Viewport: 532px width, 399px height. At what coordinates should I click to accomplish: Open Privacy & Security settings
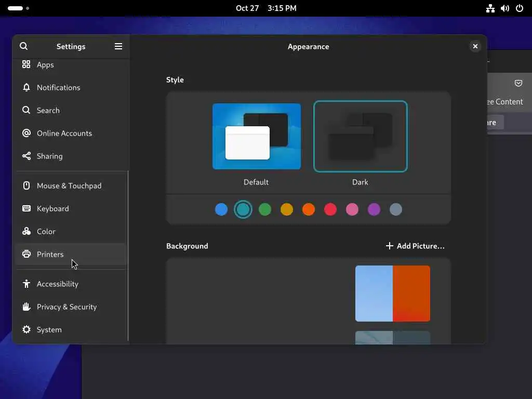pos(71,307)
